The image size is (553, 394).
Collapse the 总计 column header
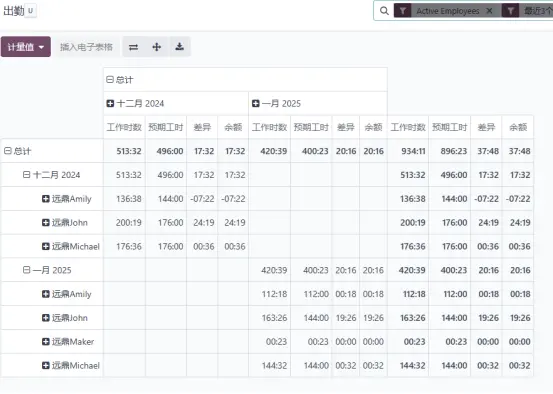[120, 80]
